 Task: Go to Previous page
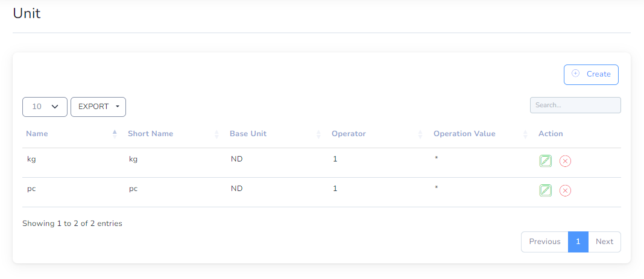pos(545,242)
